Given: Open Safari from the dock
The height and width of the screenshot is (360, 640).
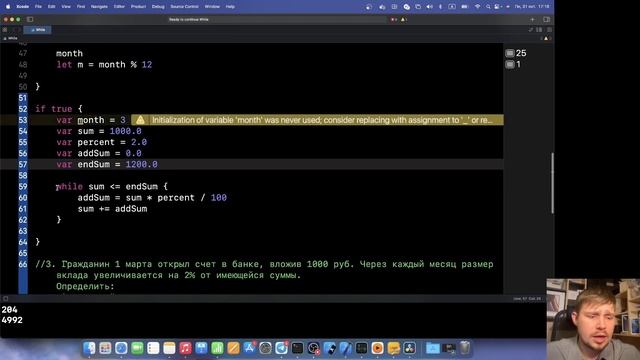Looking at the screenshot, I should [x=121, y=348].
